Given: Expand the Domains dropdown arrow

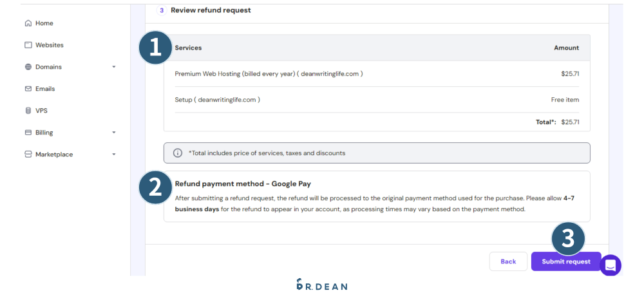Looking at the screenshot, I should [x=114, y=67].
